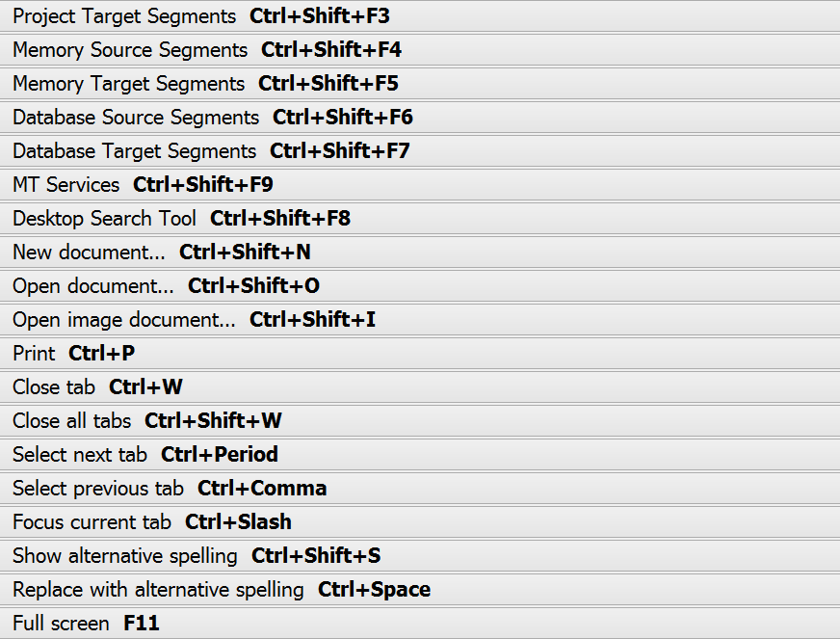Click Select next tab entry
Image resolution: width=840 pixels, height=639 pixels.
pos(80,455)
